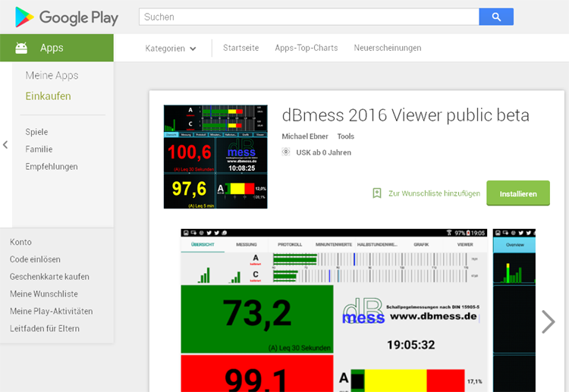The width and height of the screenshot is (569, 392).
Task: Open developer Michael Ebner link
Action: (305, 136)
